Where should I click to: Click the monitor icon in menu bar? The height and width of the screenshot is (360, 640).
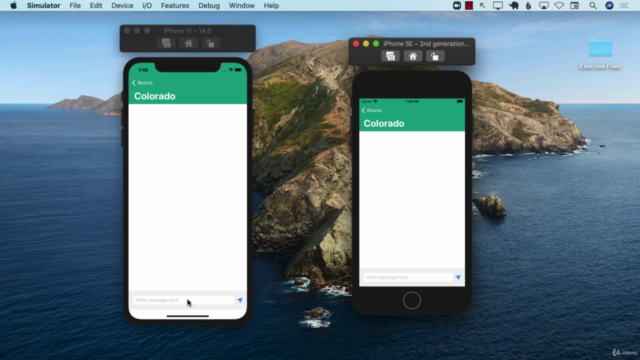[498, 5]
